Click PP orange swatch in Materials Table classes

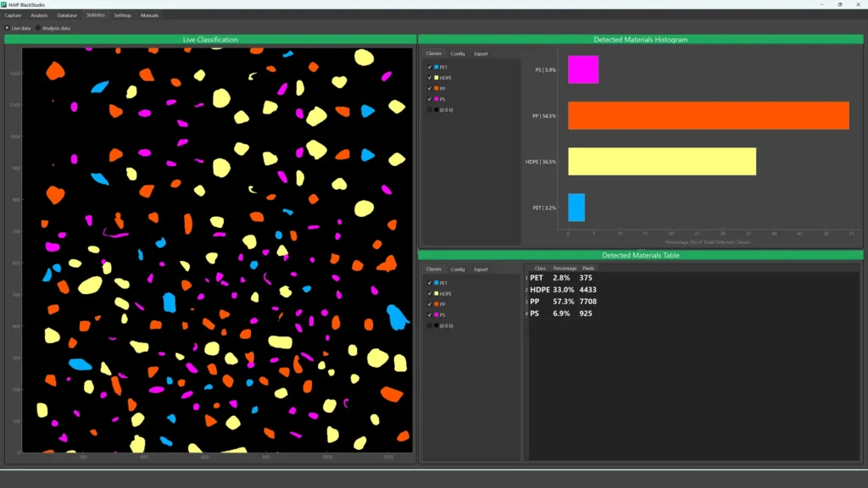click(x=437, y=304)
